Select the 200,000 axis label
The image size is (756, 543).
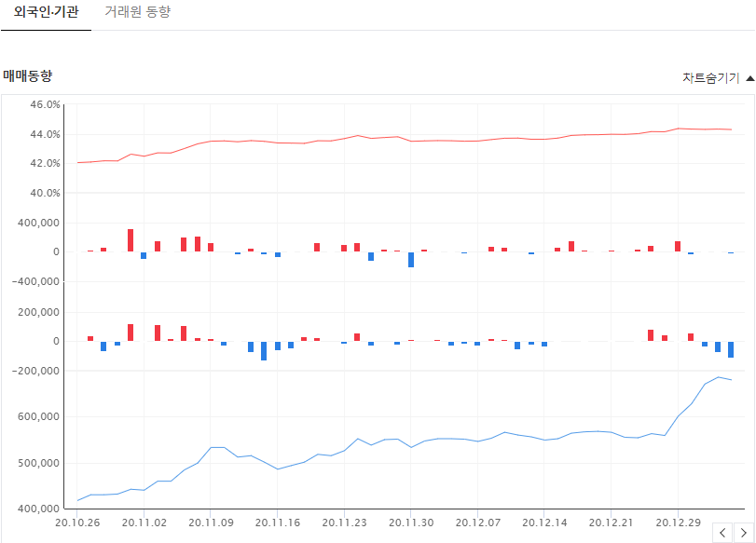(x=38, y=312)
